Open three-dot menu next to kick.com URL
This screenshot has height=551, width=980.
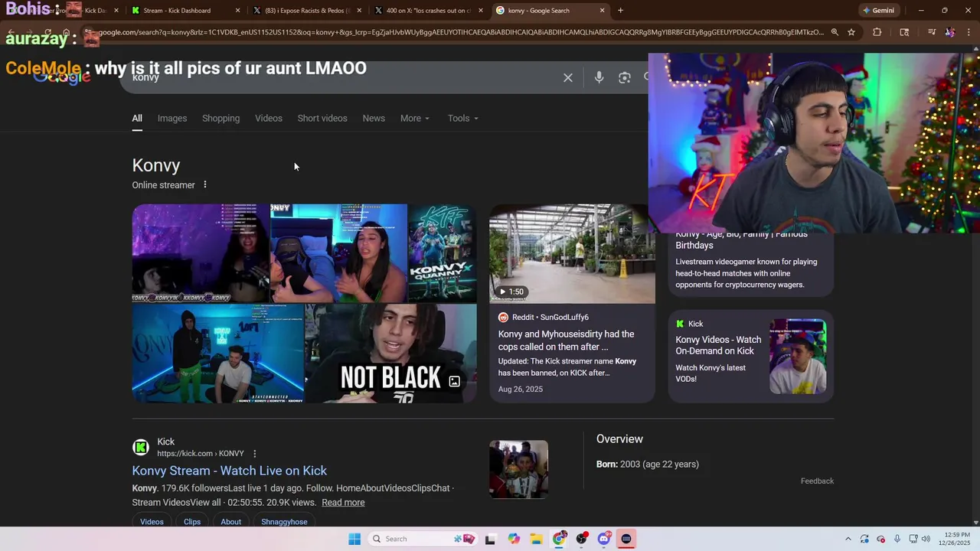[x=255, y=454]
